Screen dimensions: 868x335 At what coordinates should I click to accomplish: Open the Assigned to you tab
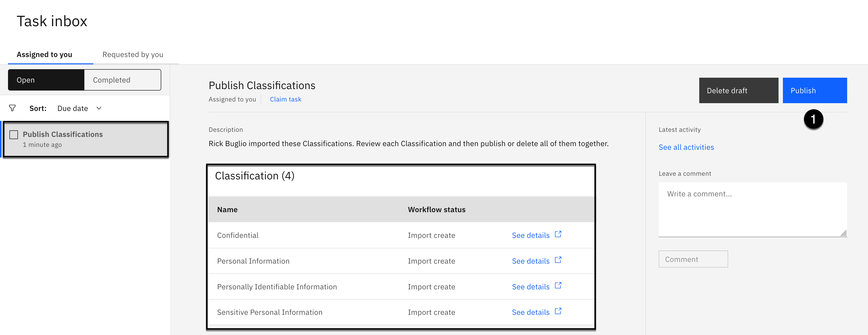pos(44,55)
